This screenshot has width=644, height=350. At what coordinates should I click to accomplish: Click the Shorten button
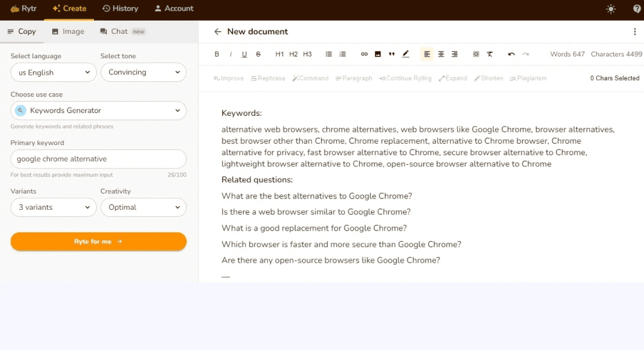pos(488,78)
